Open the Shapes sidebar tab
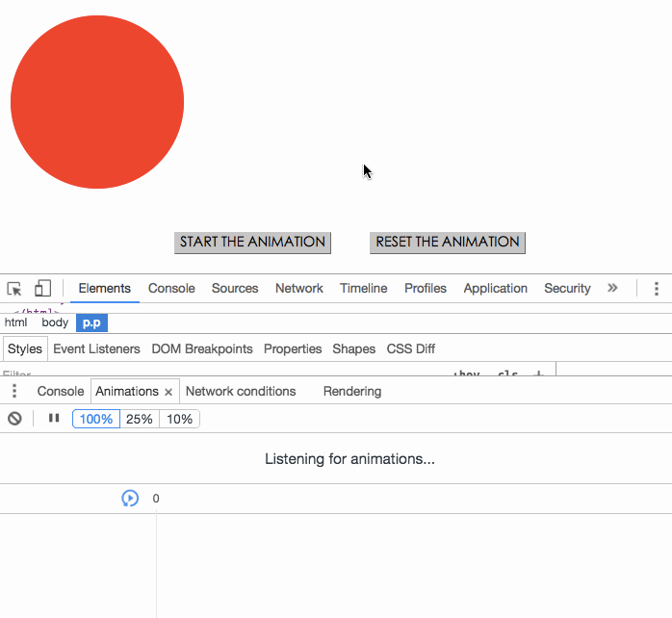Viewport: 672px width, 618px height. point(354,348)
